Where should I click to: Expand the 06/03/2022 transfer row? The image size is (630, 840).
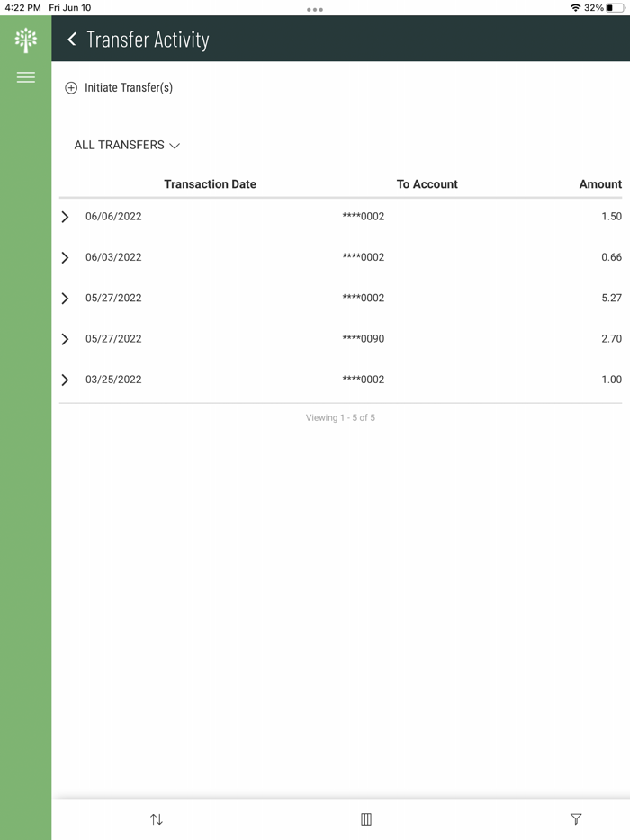pos(65,257)
